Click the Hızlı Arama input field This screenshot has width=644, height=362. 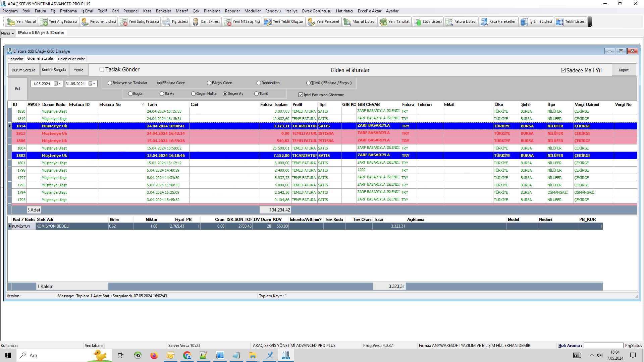coord(603,346)
